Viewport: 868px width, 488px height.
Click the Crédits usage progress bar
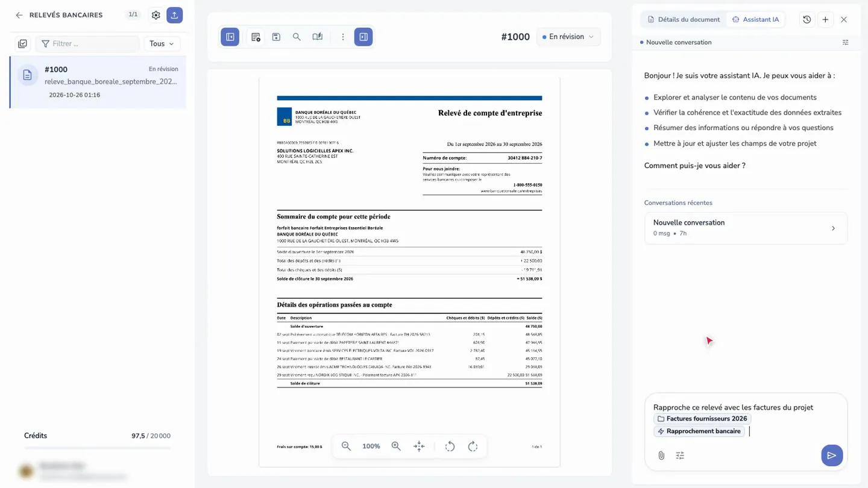97,448
